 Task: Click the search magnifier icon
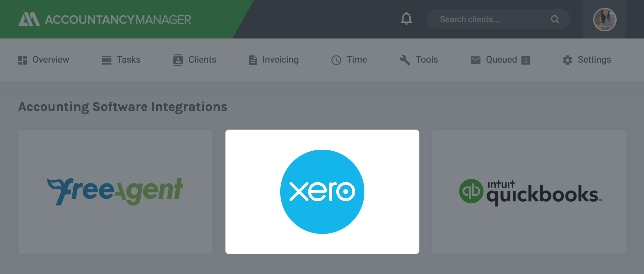555,19
